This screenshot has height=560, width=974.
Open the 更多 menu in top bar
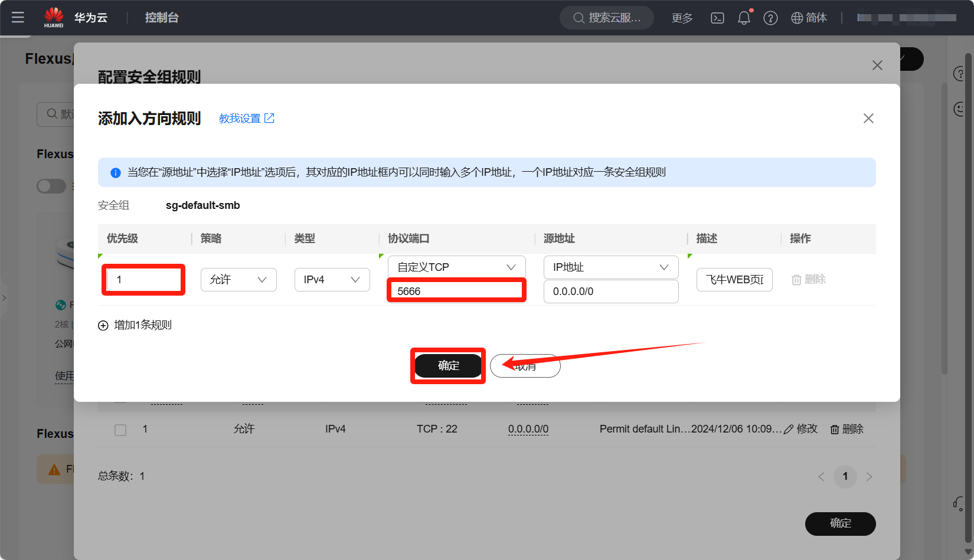(x=682, y=18)
